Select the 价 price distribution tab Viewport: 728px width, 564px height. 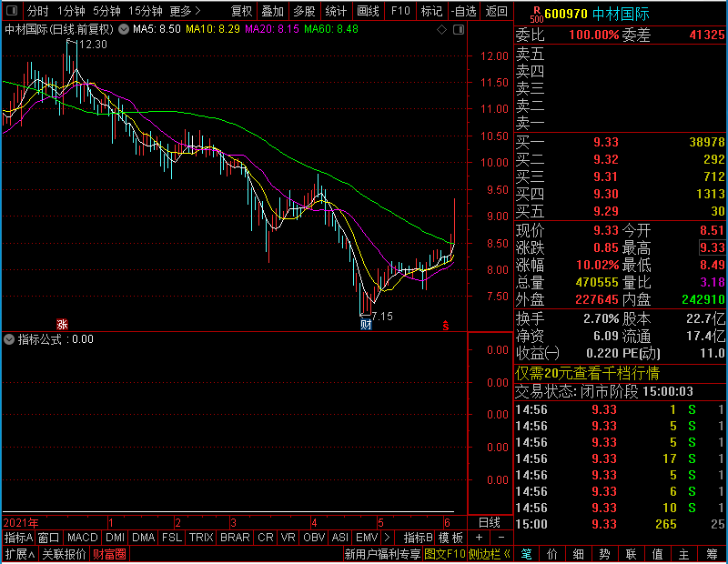[552, 554]
